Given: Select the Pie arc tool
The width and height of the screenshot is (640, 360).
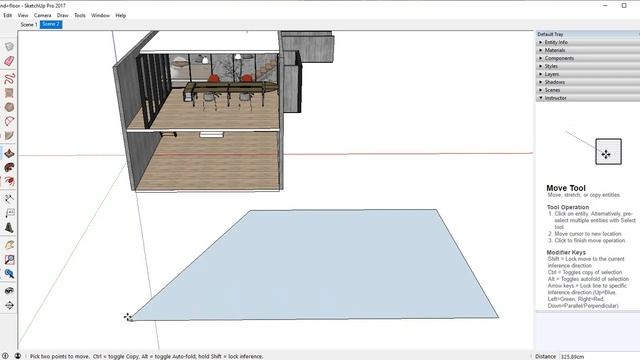Looking at the screenshot, I should click(x=9, y=136).
